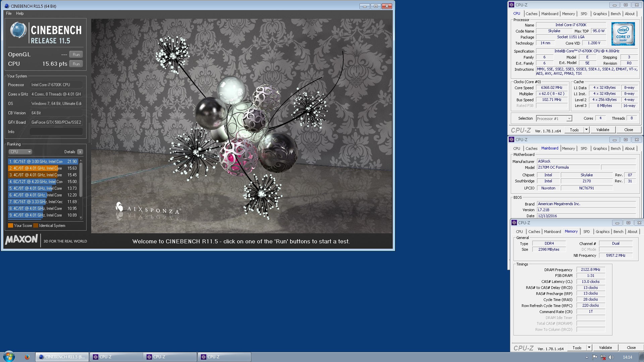
Task: Switch to the third CPU-Z taskbar button
Action: [x=224, y=357]
